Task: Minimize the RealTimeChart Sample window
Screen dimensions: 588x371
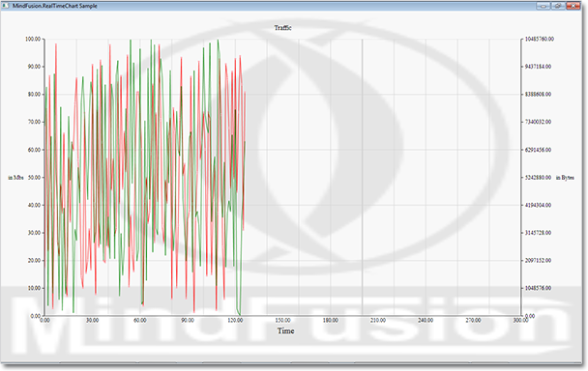Action: [543, 6]
